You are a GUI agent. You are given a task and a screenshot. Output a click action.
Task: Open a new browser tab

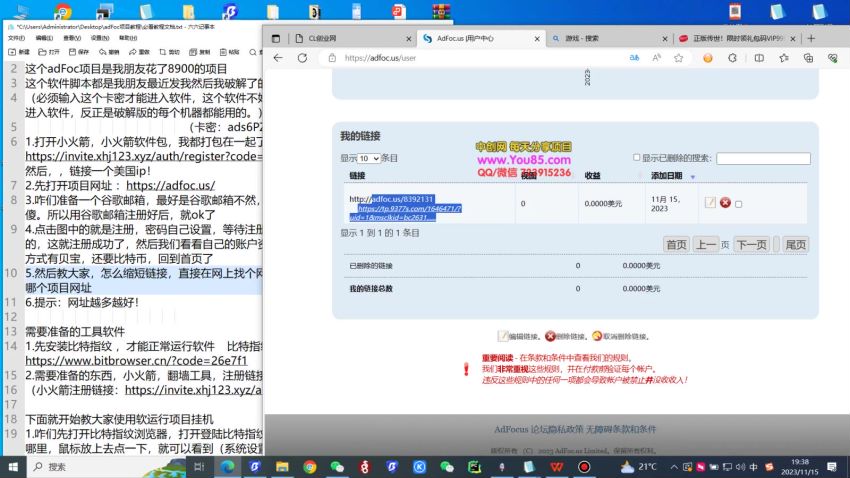point(811,38)
